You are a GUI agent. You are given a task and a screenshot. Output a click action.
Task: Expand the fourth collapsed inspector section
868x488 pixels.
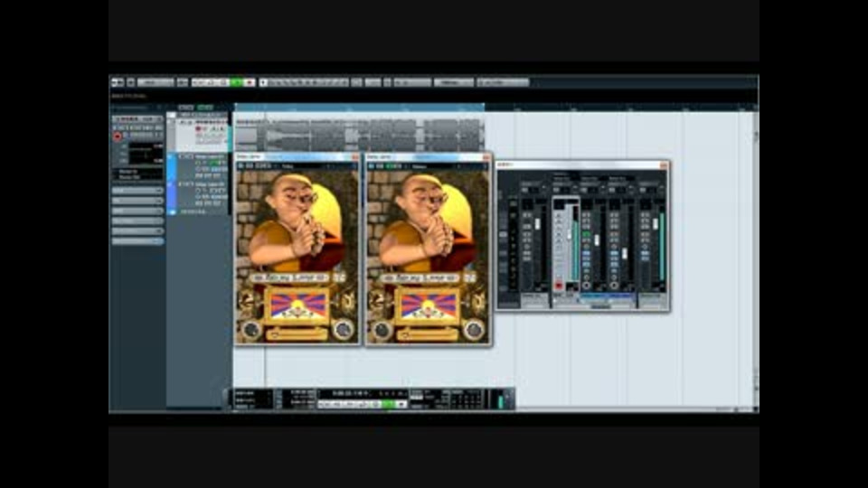pyautogui.click(x=137, y=221)
